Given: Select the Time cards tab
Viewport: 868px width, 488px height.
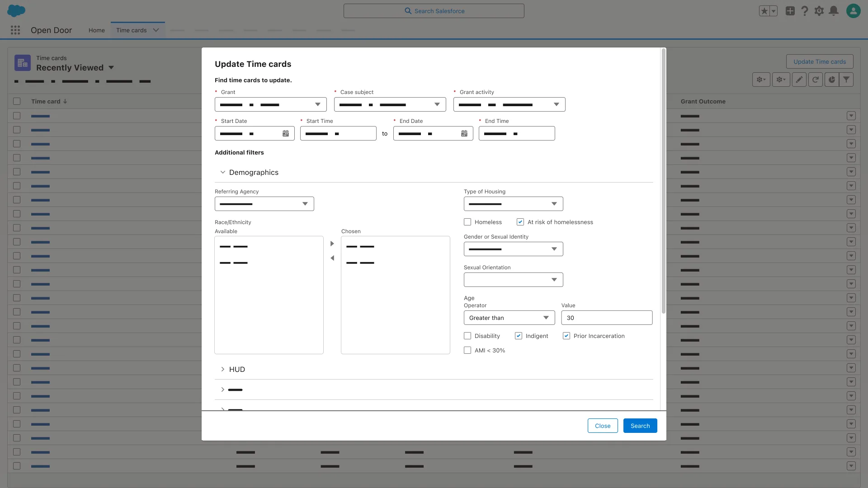Looking at the screenshot, I should 132,30.
